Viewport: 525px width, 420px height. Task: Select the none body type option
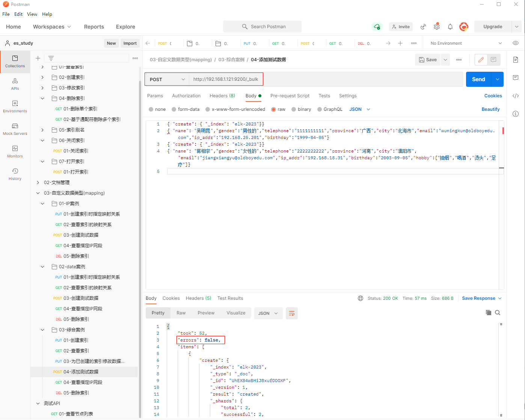click(151, 109)
